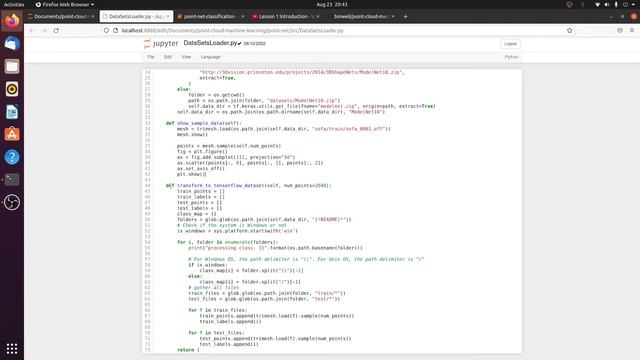The width and height of the screenshot is (640, 360).
Task: Switch to the Documents/point-cloud tab
Action: (x=61, y=17)
